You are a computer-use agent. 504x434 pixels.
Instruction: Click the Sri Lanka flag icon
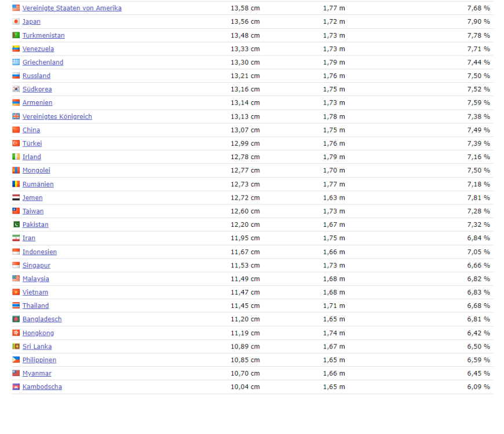[16, 346]
